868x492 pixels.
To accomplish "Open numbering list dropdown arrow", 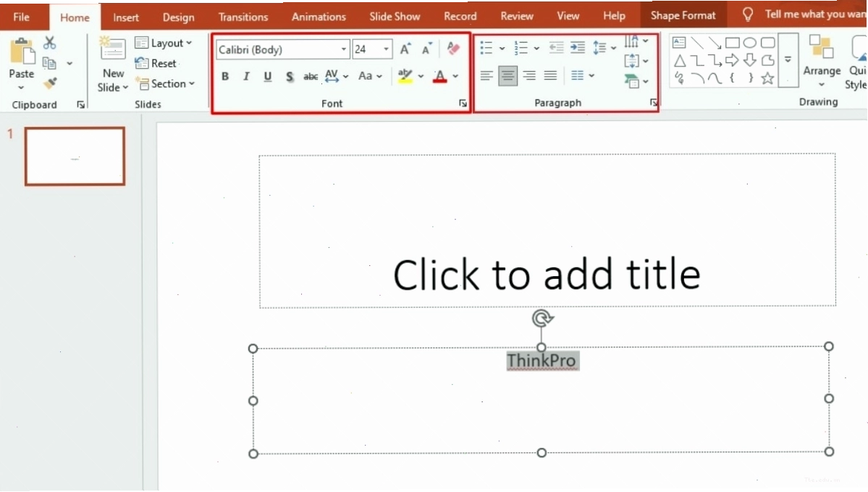I will (x=536, y=49).
